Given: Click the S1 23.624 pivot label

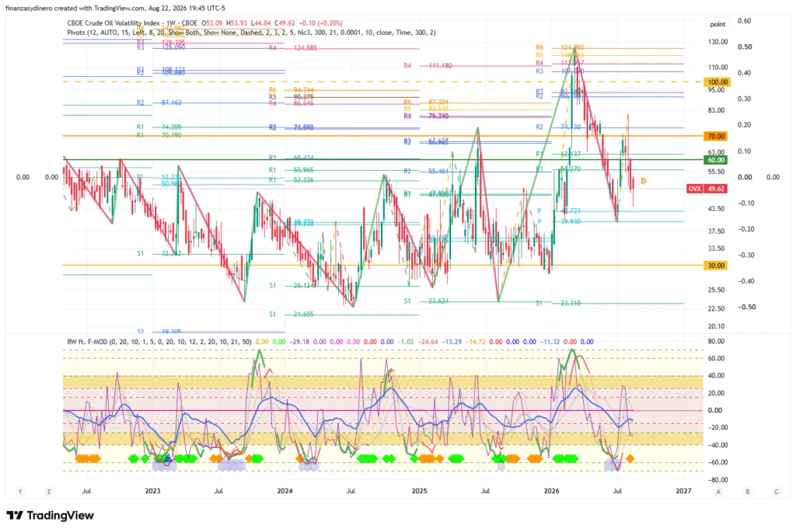Looking at the screenshot, I should (x=427, y=301).
